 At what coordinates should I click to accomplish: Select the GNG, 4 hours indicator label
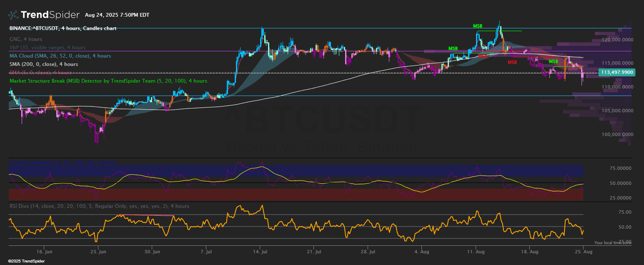(26, 39)
